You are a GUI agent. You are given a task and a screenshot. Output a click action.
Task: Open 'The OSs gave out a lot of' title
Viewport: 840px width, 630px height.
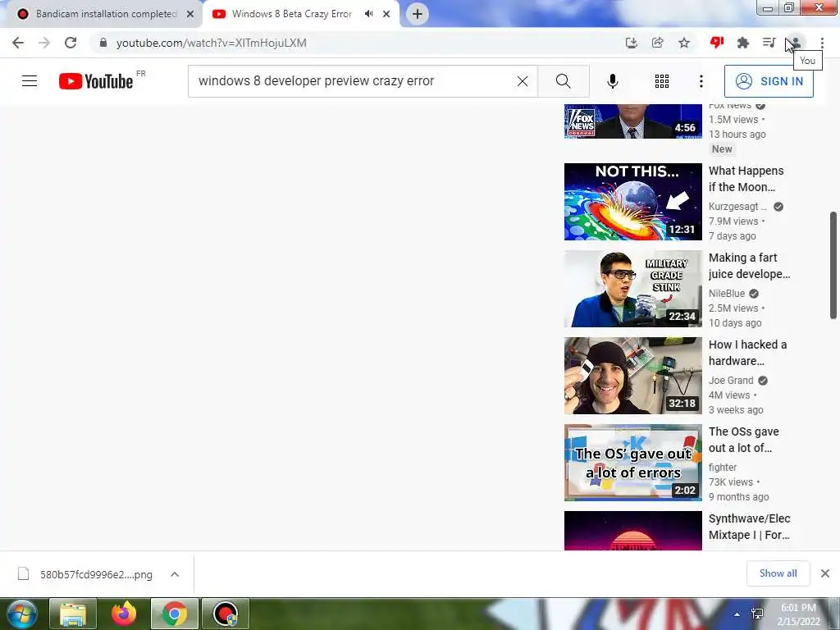pos(744,440)
